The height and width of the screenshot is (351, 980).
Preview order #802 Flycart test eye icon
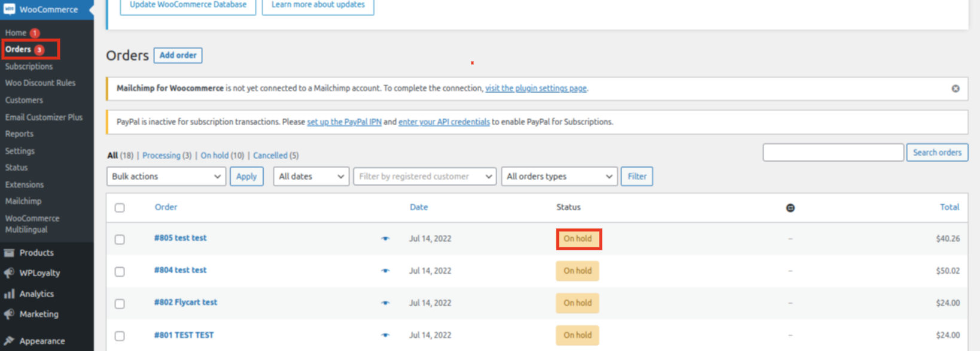coord(385,303)
